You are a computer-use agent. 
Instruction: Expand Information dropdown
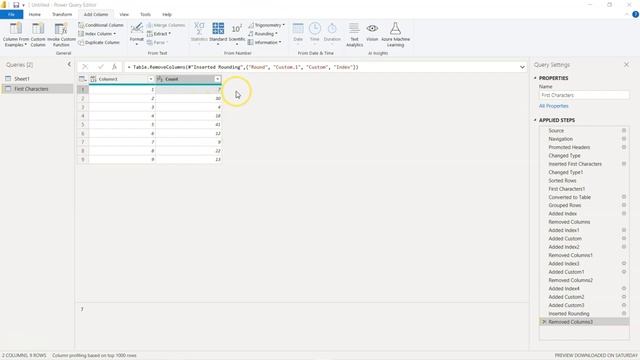click(264, 42)
